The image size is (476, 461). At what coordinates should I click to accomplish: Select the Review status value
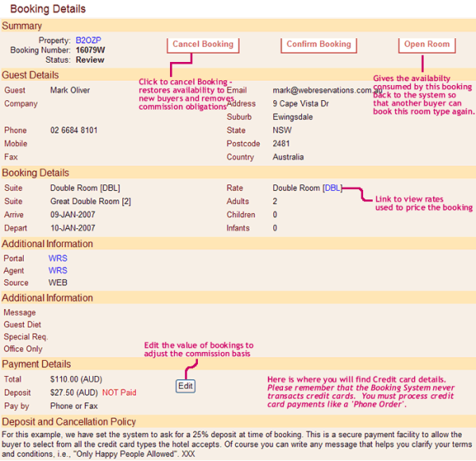[x=90, y=60]
